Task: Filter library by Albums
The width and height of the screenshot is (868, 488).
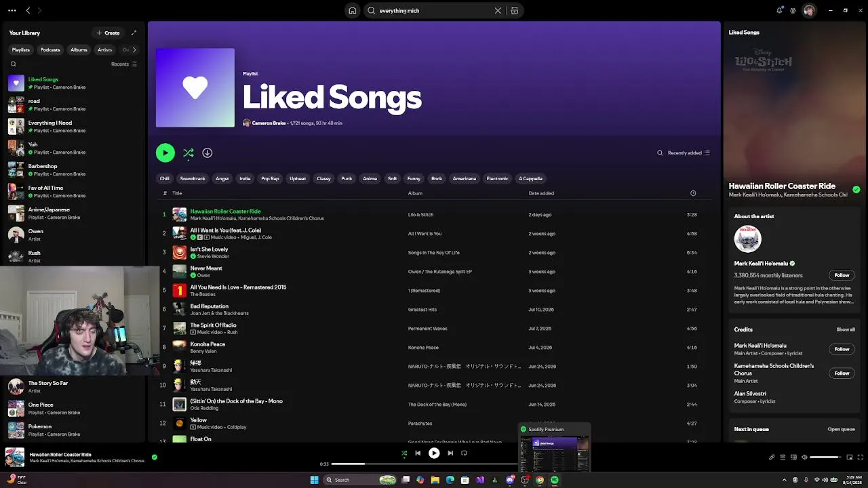Action: click(79, 49)
